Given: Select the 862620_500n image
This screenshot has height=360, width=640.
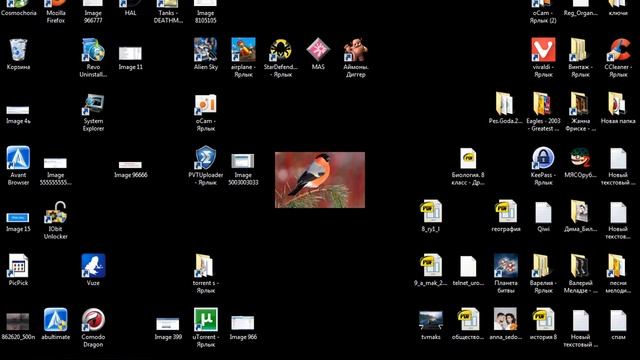Looking at the screenshot, I should (18, 322).
